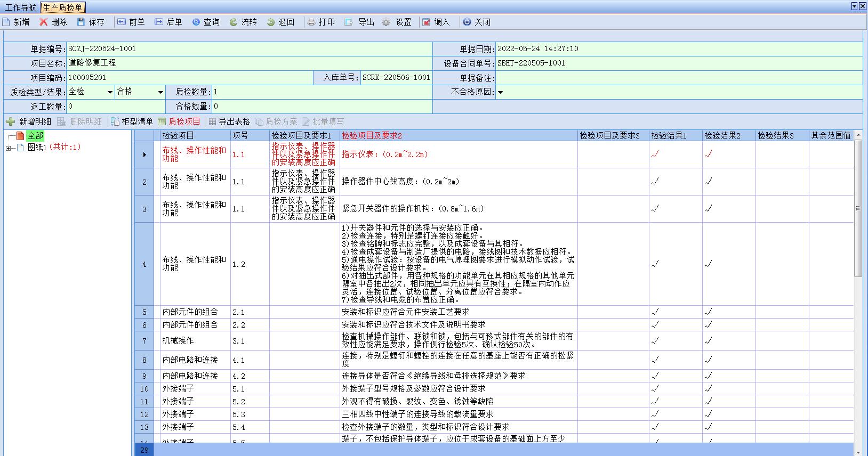The height and width of the screenshot is (456, 868).
Task: Select tree item 图纸1 (共计:1)
Action: 54,148
